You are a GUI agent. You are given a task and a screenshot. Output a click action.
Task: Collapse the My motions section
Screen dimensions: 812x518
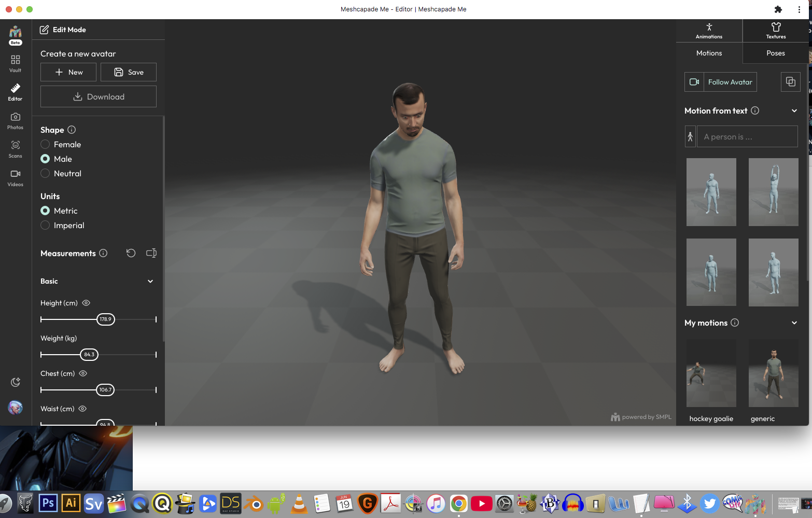(794, 323)
